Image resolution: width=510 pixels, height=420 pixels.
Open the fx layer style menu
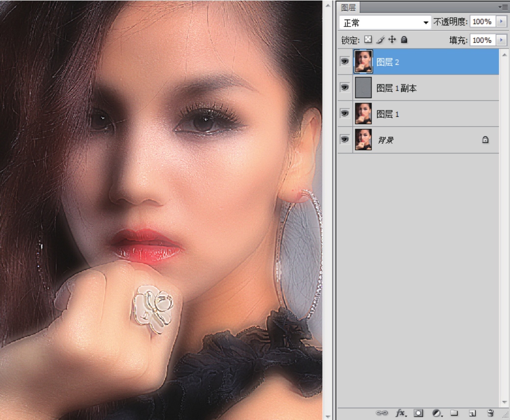point(401,413)
